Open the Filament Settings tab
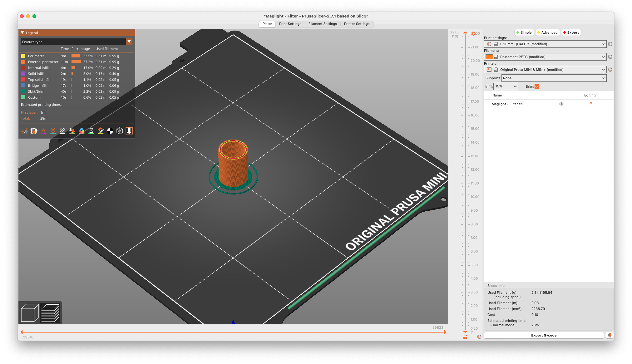Viewport: 632px width, 364px height. tap(323, 24)
